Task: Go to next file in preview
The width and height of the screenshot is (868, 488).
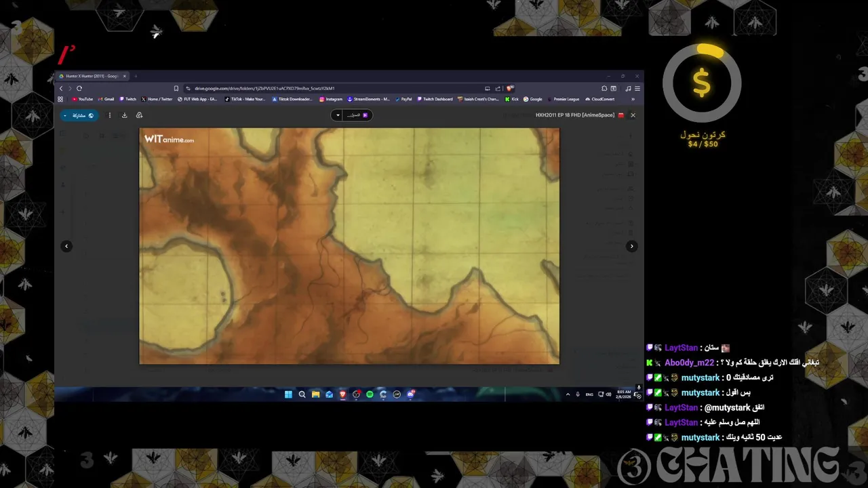Action: coord(631,246)
